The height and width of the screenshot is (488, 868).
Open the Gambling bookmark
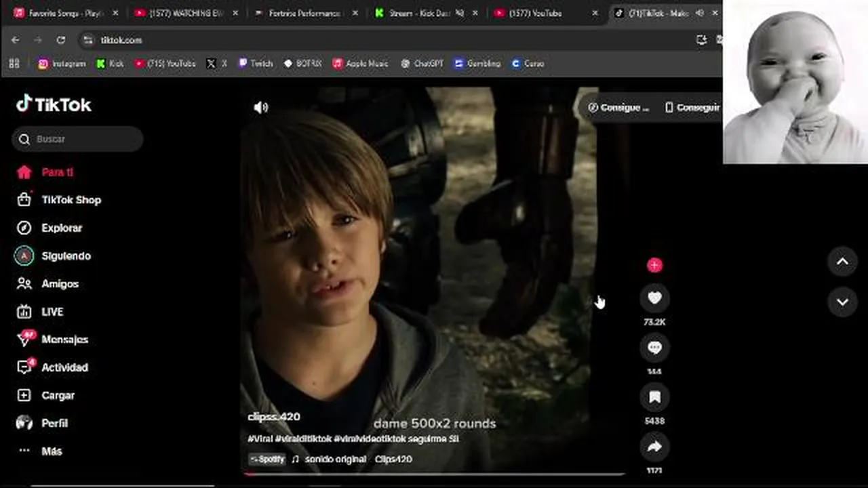coord(477,63)
